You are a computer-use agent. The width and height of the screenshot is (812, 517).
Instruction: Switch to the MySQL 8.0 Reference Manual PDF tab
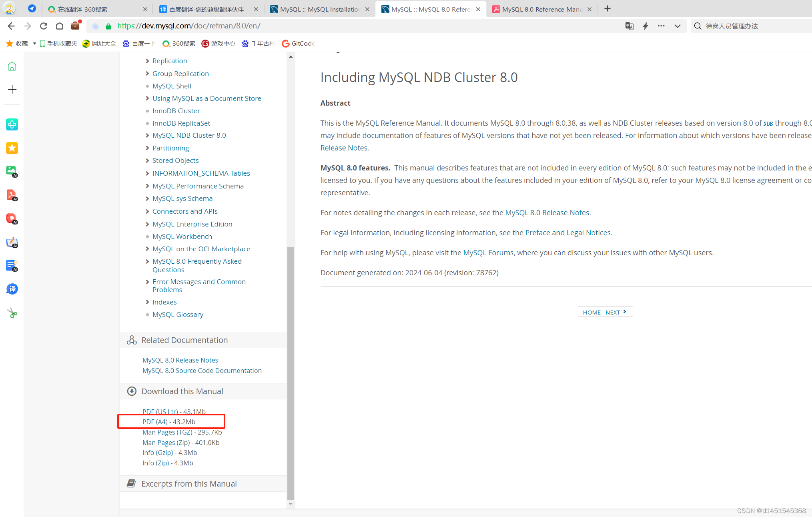tap(541, 9)
